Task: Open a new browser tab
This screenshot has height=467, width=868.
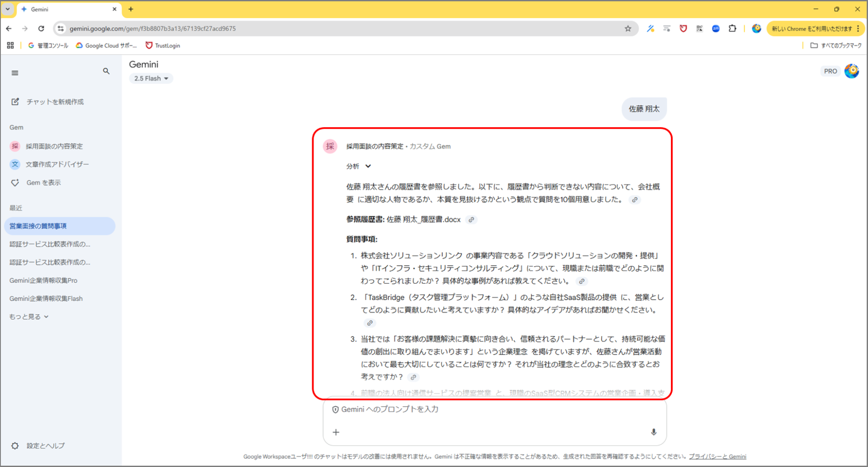Action: [x=131, y=9]
